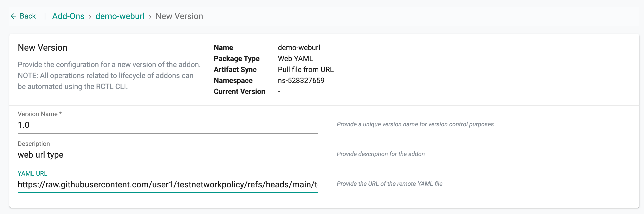Click the demo-weburl name value in details
This screenshot has height=214, width=644.
coord(299,48)
